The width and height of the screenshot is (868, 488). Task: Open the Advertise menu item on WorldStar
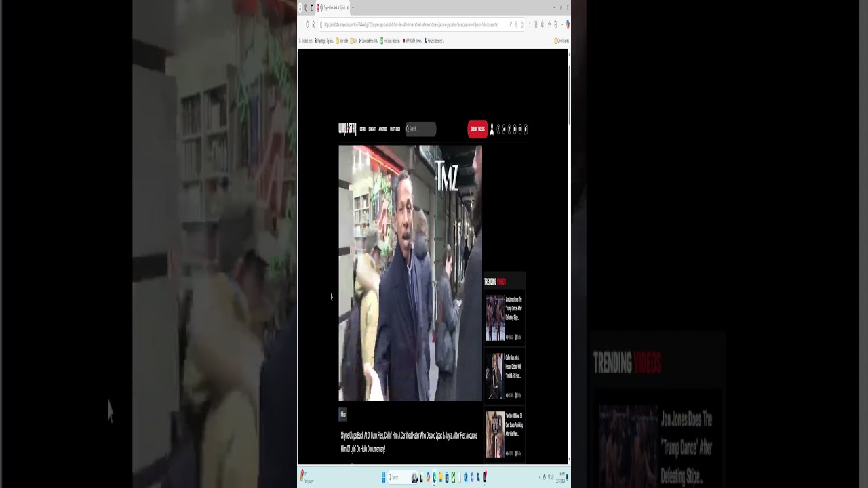[x=382, y=129]
